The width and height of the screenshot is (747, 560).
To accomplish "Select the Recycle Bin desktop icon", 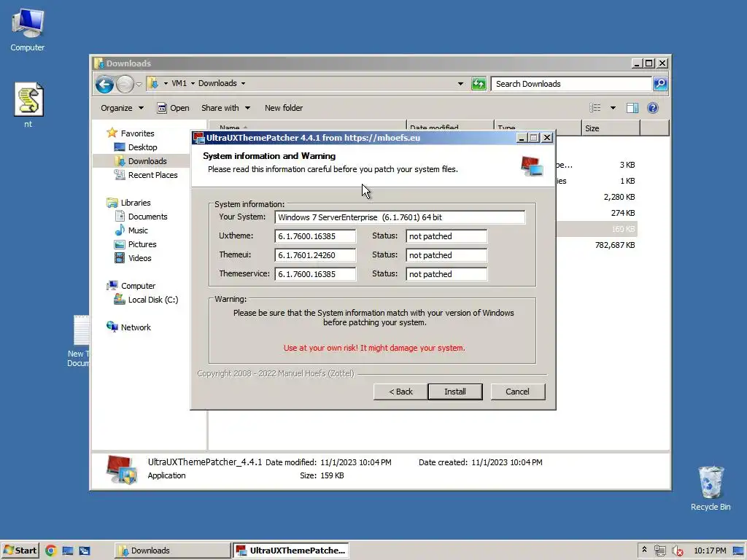I will (711, 488).
